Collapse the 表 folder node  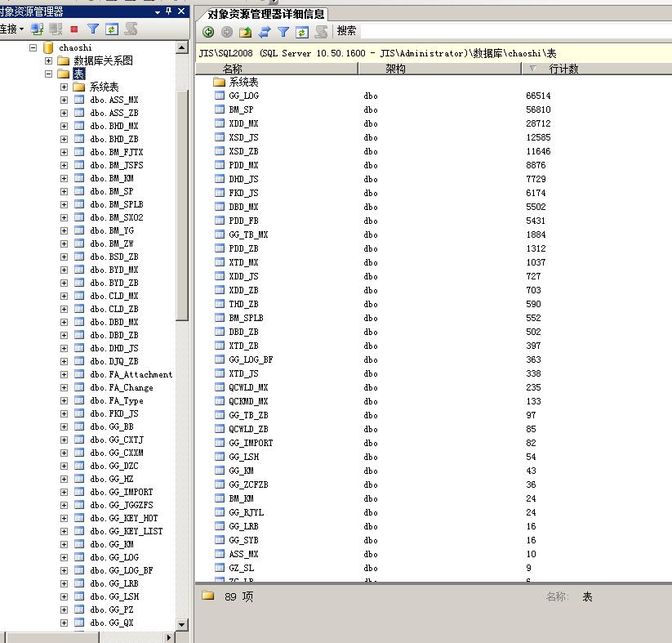coord(48,74)
